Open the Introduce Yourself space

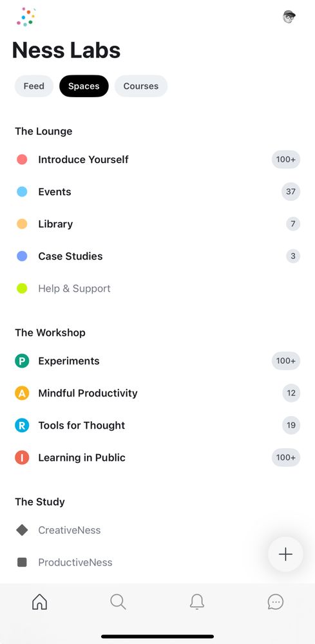coord(158,159)
